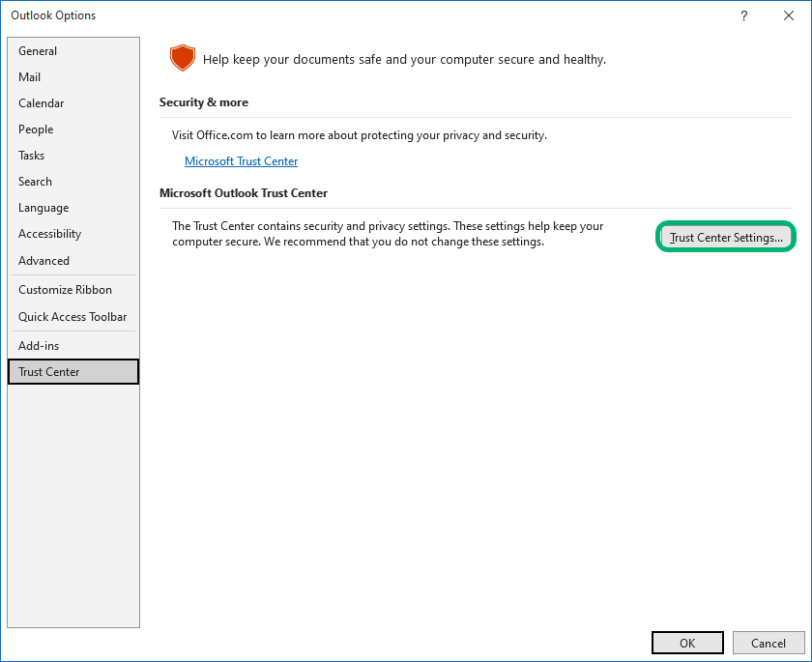Click the orange security shield icon

click(x=183, y=57)
